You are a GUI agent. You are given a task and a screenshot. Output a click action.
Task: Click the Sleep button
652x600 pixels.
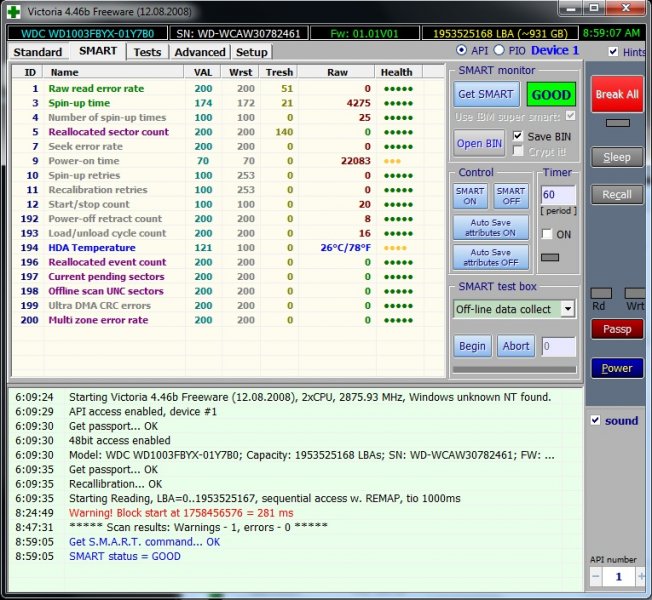click(617, 157)
